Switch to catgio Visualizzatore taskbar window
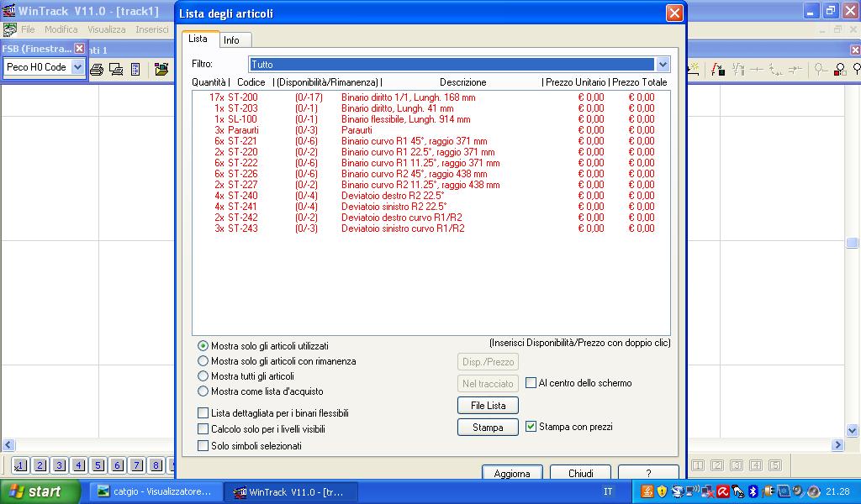This screenshot has height=504, width=861. [156, 492]
